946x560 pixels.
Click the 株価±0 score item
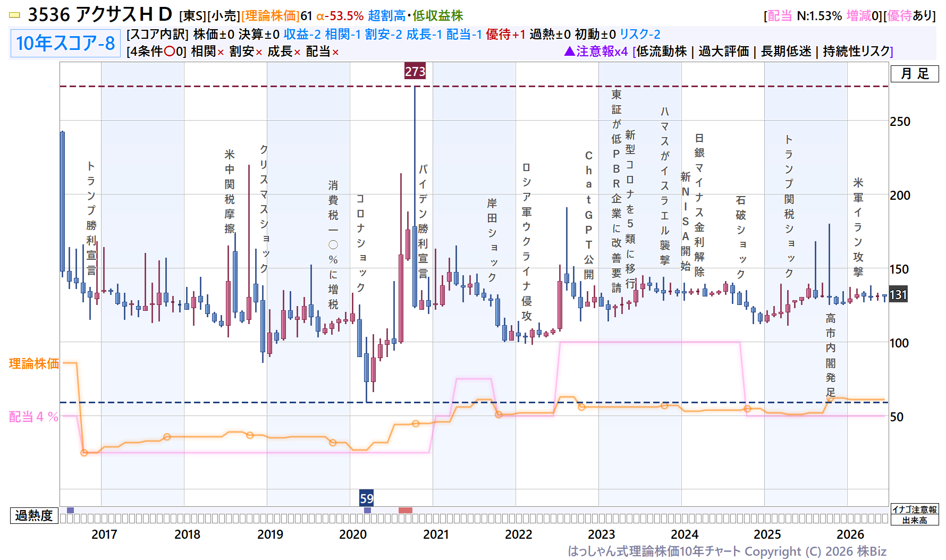click(214, 35)
